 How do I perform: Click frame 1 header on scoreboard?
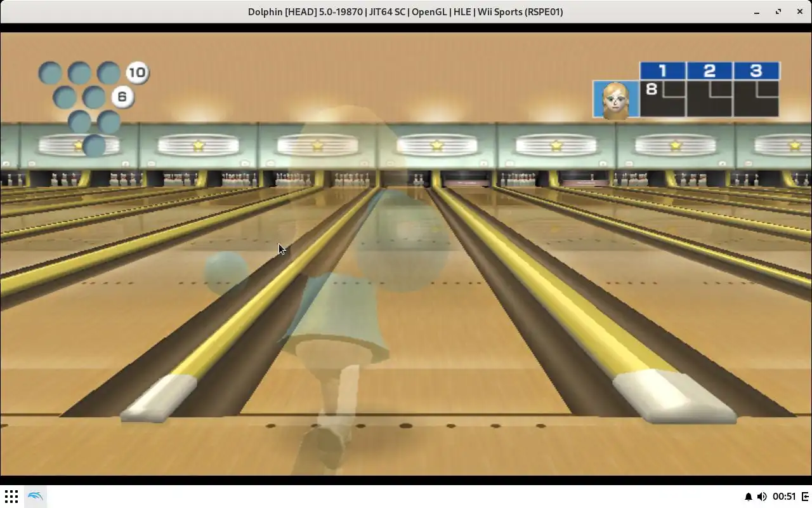pos(663,70)
